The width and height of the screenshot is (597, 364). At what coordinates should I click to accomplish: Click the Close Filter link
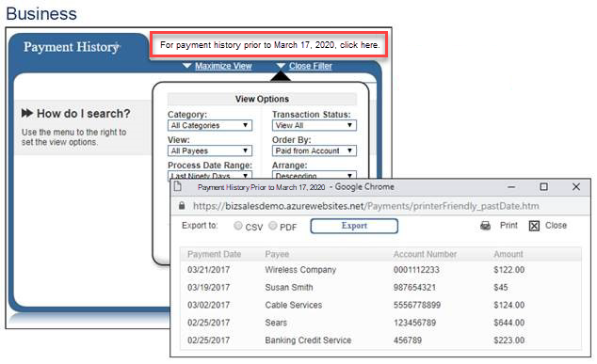pos(311,66)
